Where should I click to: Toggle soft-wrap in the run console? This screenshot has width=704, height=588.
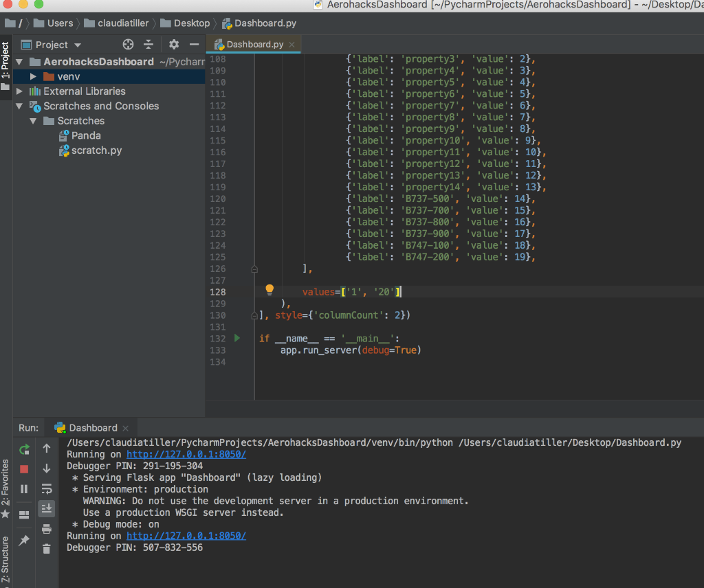pyautogui.click(x=47, y=488)
